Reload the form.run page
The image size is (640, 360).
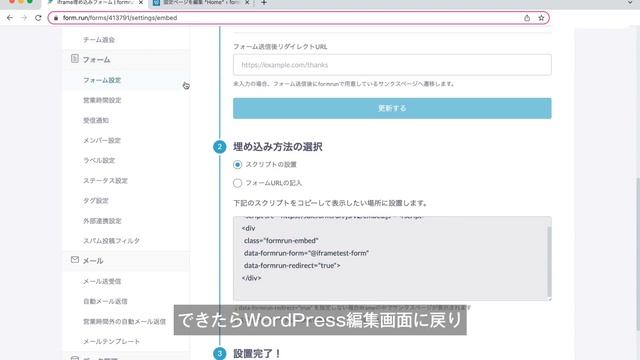(x=38, y=18)
